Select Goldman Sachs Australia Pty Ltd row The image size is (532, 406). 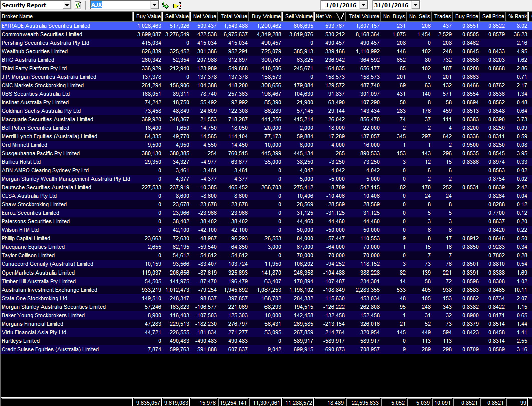266,111
